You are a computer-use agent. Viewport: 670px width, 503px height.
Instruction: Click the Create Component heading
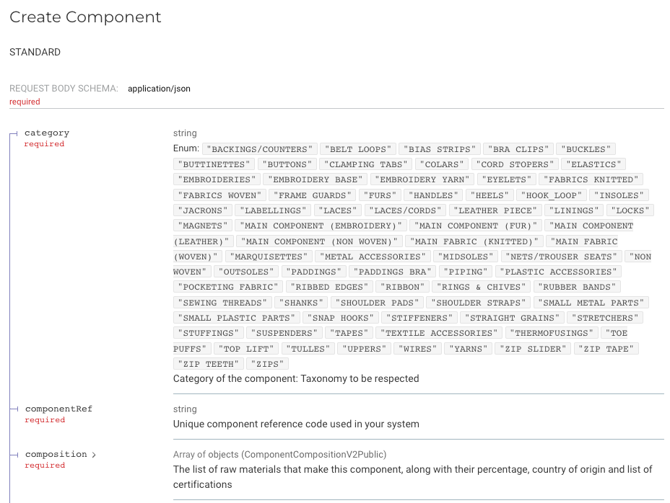pos(85,17)
